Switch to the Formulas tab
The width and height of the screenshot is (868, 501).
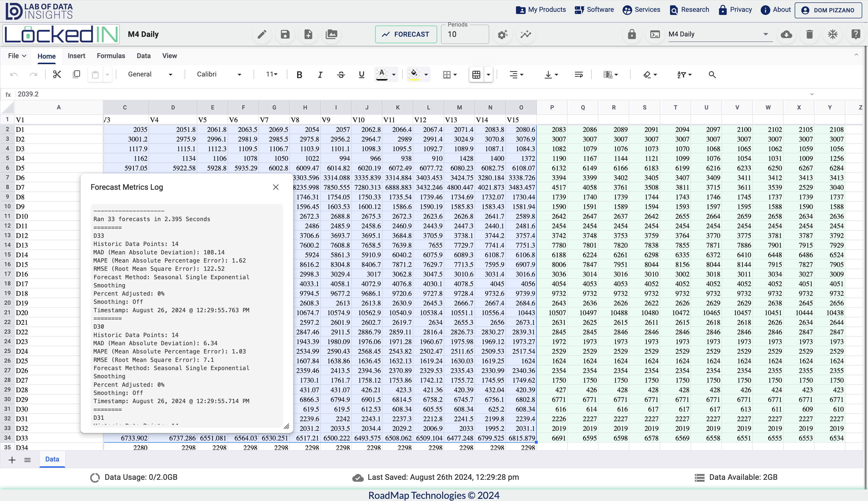tap(111, 56)
